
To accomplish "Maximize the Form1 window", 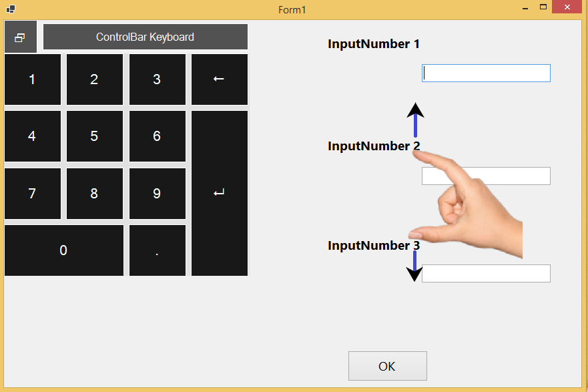I will tap(543, 7).
